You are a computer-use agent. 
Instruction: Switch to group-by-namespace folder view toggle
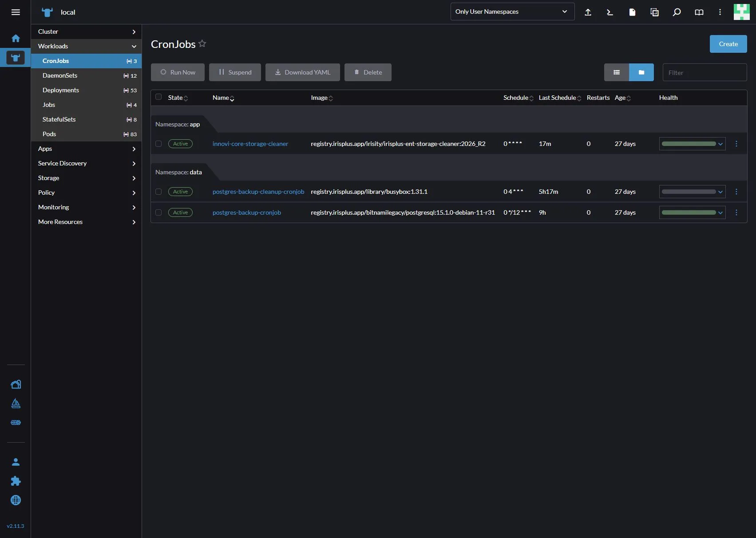pyautogui.click(x=641, y=72)
